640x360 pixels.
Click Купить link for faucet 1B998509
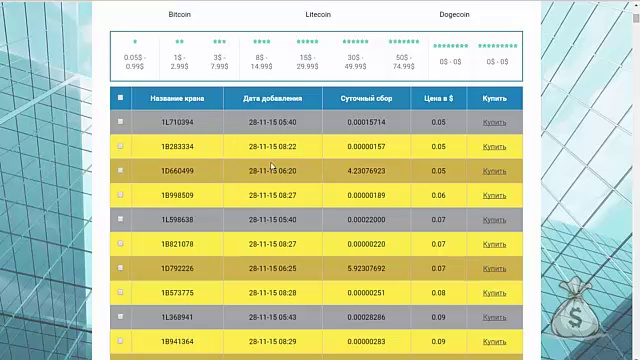(x=494, y=196)
